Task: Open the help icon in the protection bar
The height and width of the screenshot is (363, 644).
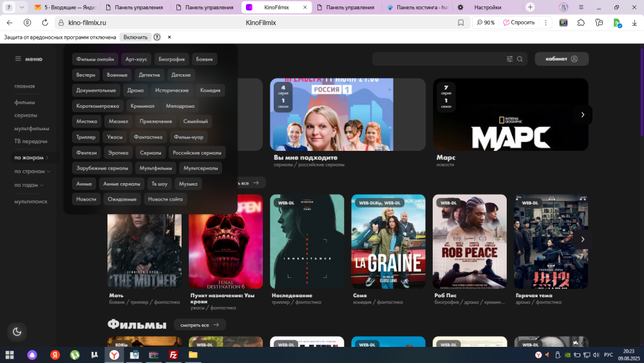Action: coord(157,37)
